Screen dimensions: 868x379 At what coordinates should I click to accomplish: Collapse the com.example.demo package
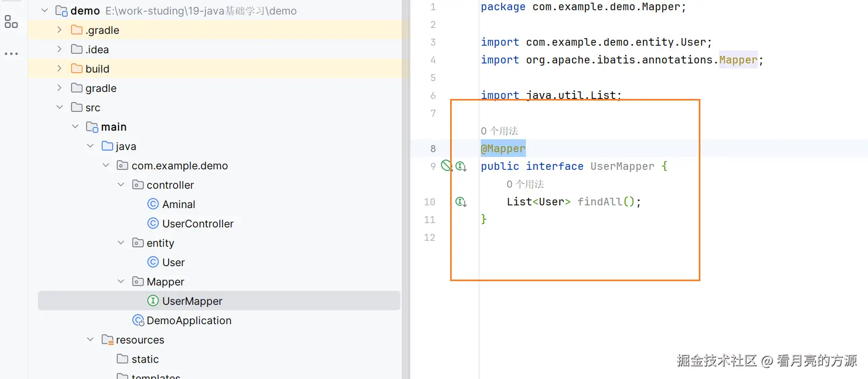pos(106,166)
